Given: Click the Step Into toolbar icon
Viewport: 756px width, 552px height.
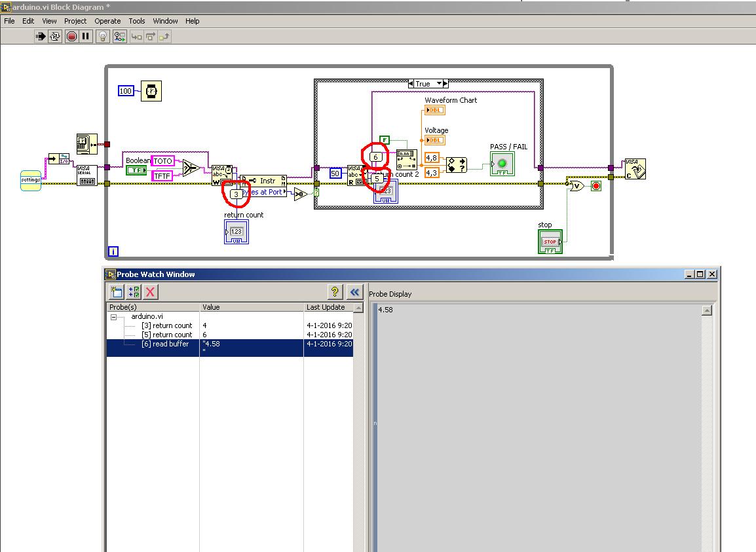Looking at the screenshot, I should pyautogui.click(x=136, y=37).
